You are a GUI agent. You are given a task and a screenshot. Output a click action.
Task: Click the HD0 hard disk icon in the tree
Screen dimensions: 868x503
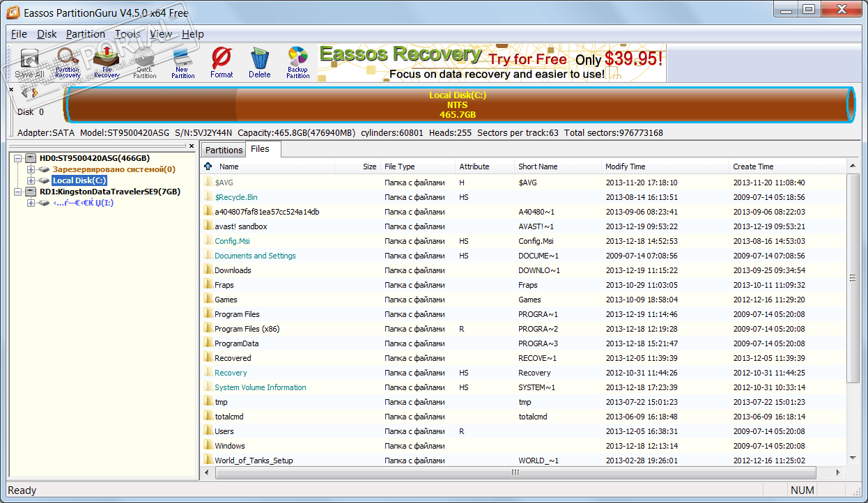(x=31, y=158)
